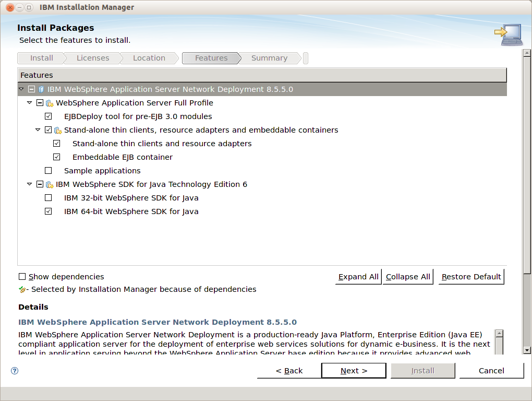Select 'IBM WebSphere Application Server Network Deployment 8.5.5.0' row
Image resolution: width=532 pixels, height=401 pixels.
tap(262, 89)
